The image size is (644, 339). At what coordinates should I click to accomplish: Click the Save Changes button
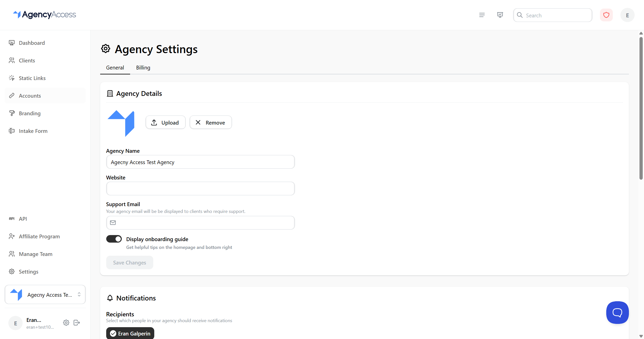[x=130, y=262]
